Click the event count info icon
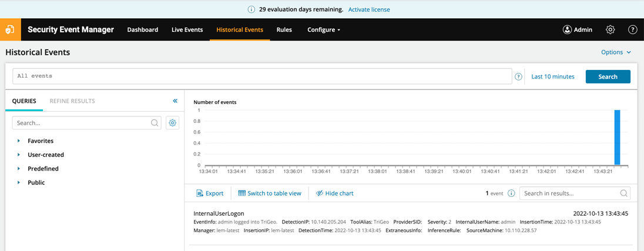 [x=511, y=193]
